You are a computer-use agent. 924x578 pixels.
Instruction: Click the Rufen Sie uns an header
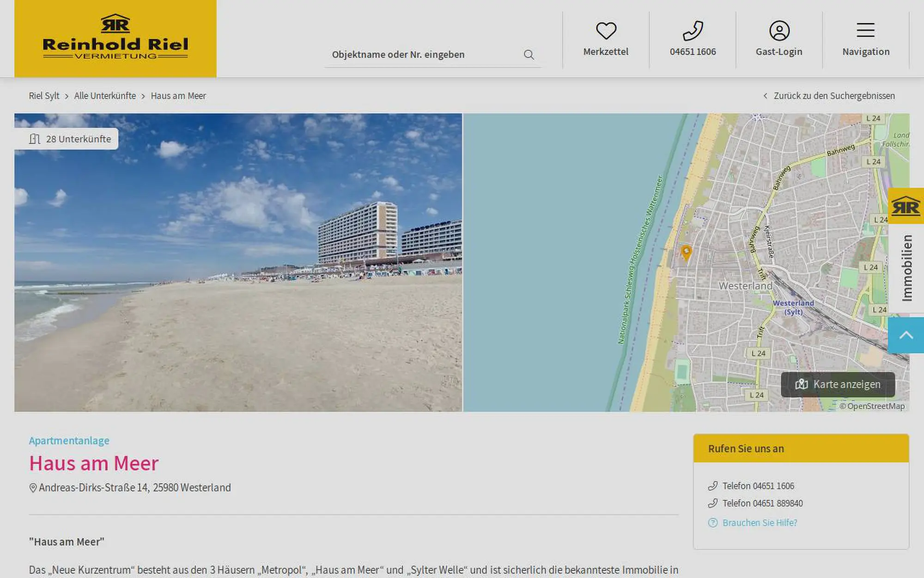click(x=801, y=449)
